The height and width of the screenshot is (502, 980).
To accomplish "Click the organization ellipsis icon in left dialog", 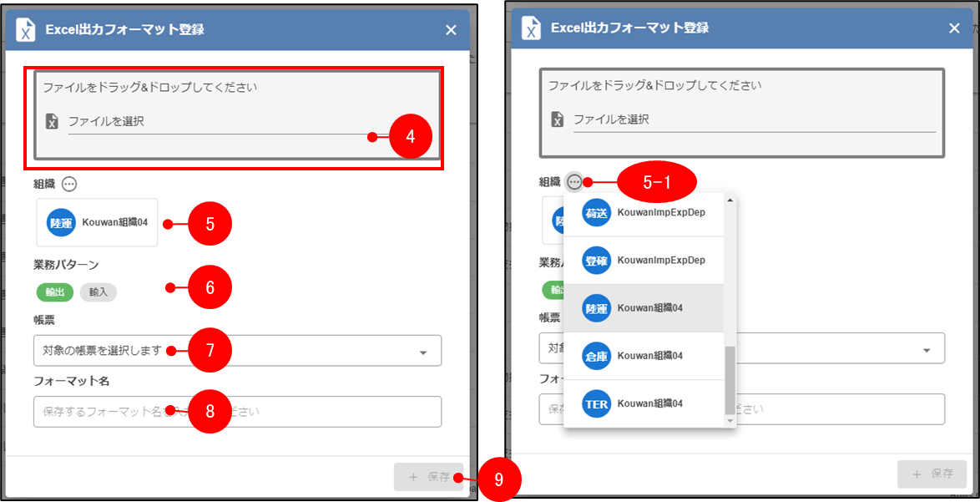I will pyautogui.click(x=69, y=184).
